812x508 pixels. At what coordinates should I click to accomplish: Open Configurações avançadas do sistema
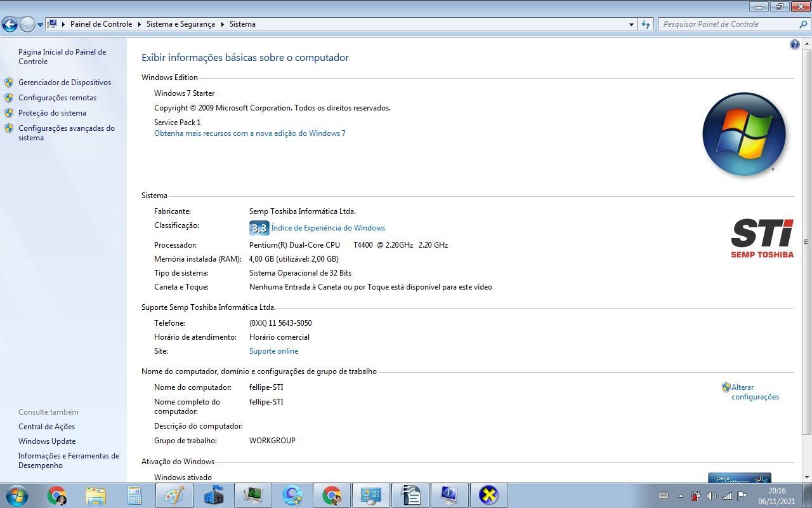tap(67, 133)
